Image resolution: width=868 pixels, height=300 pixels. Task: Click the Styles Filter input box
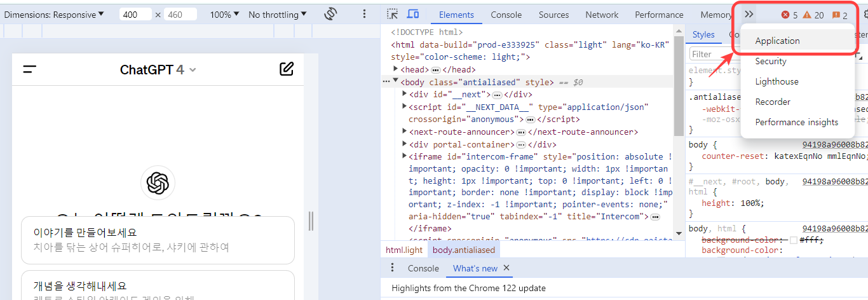714,54
